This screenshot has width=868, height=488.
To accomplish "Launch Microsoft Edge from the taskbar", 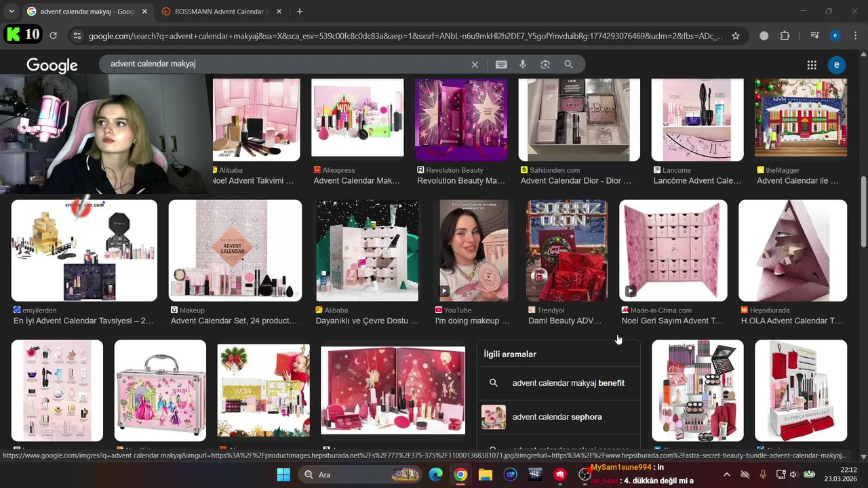I will 435,474.
